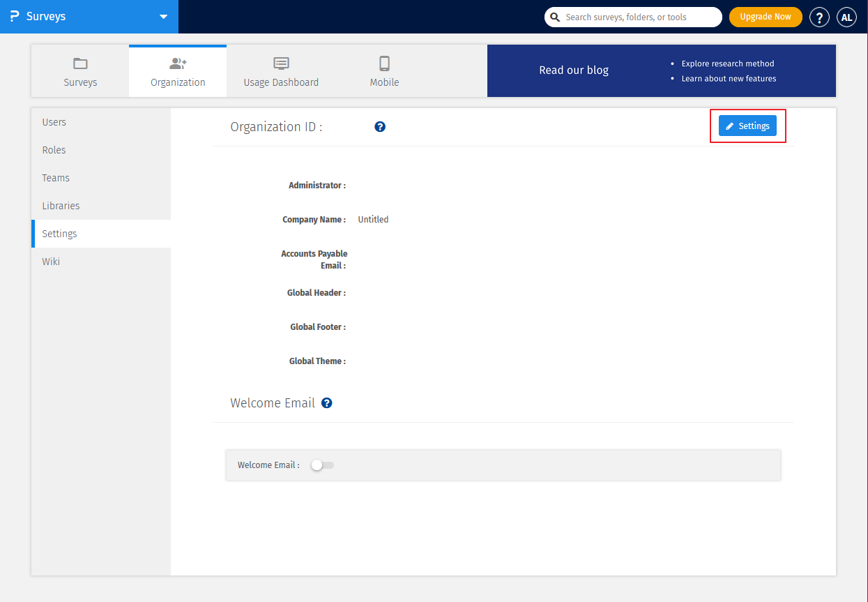Click the Surveys folder icon
The image size is (868, 602).
(x=80, y=63)
